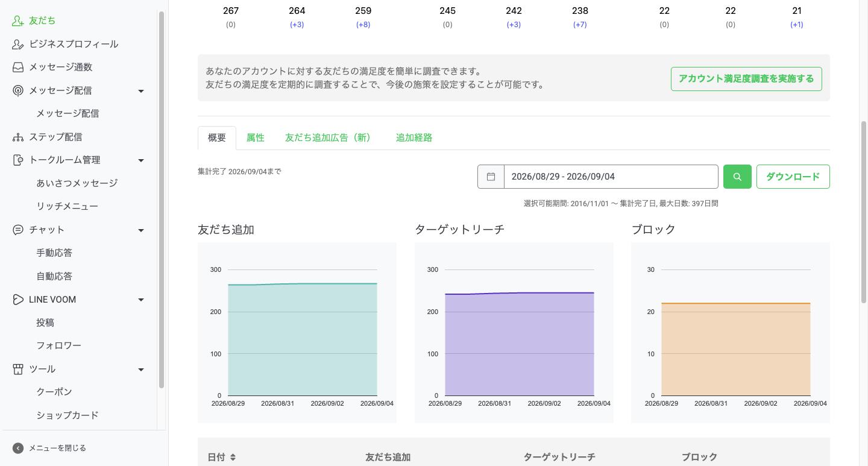868x466 pixels.
Task: Select あいさつメッセージ sub-item
Action: pyautogui.click(x=77, y=183)
